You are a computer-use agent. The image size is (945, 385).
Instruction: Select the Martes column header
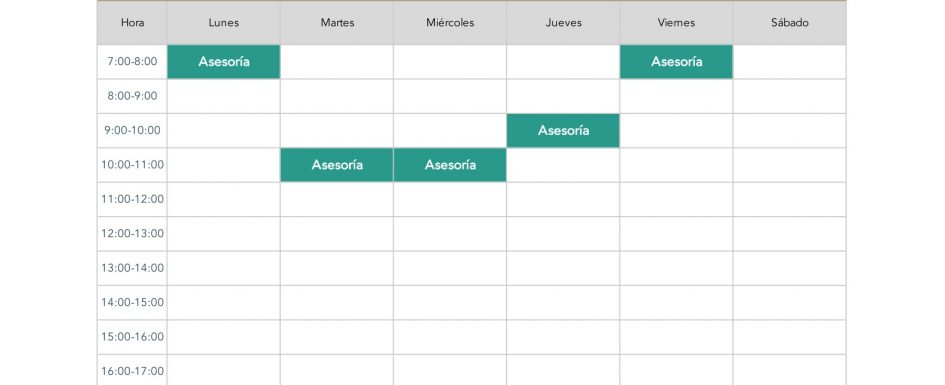point(337,23)
